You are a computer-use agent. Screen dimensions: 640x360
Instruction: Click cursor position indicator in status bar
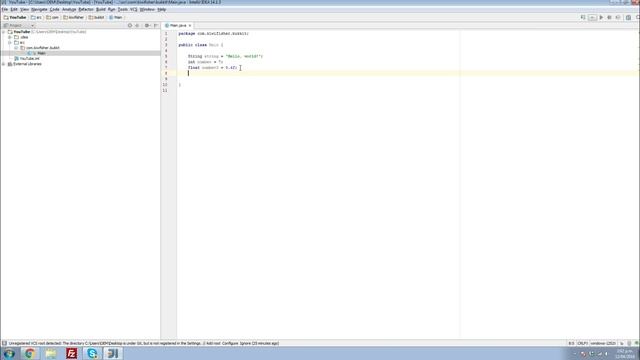click(571, 343)
